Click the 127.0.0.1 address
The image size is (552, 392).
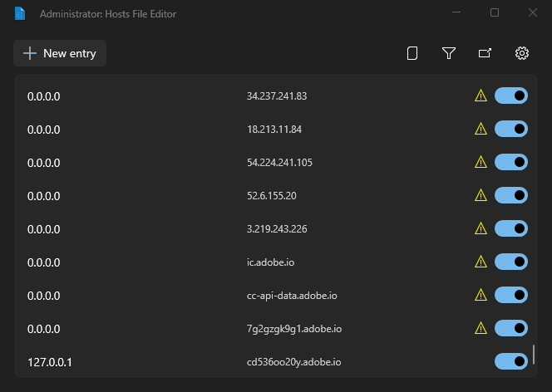[50, 362]
